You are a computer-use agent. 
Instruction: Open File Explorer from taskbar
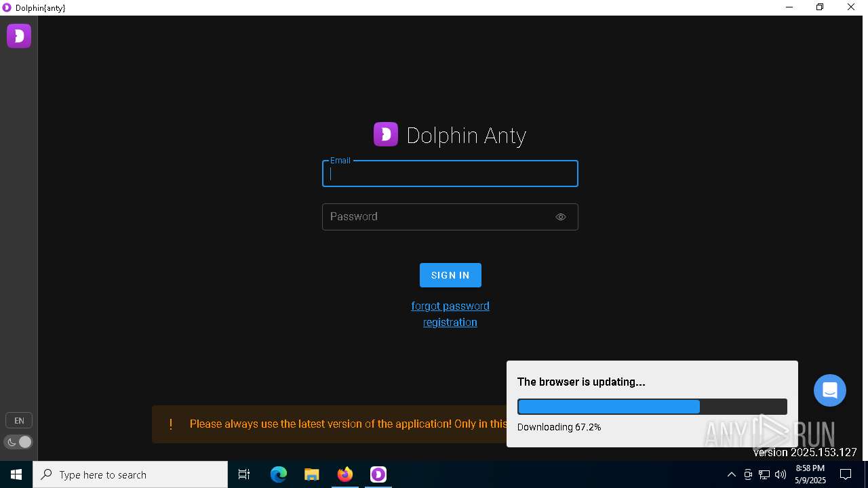pos(312,474)
